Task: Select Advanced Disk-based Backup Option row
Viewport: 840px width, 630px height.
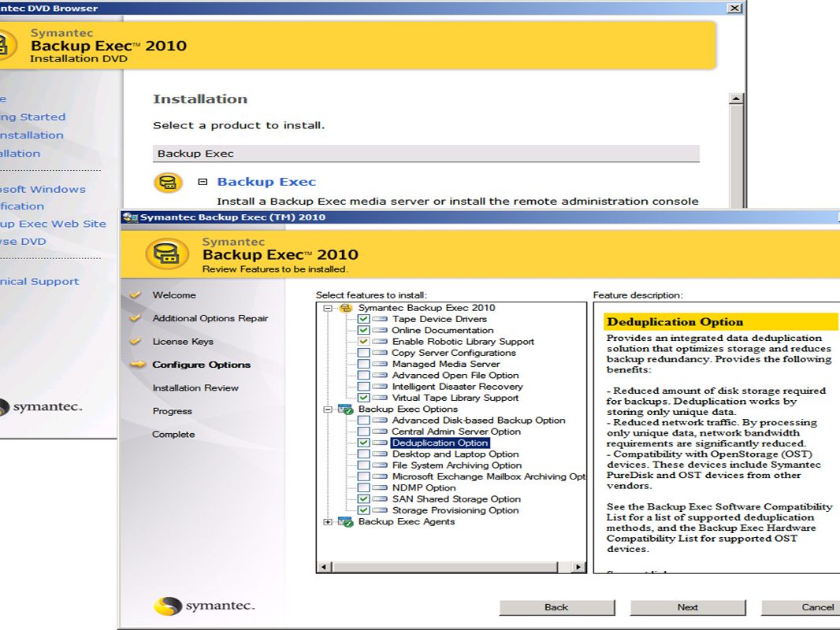Action: [478, 421]
